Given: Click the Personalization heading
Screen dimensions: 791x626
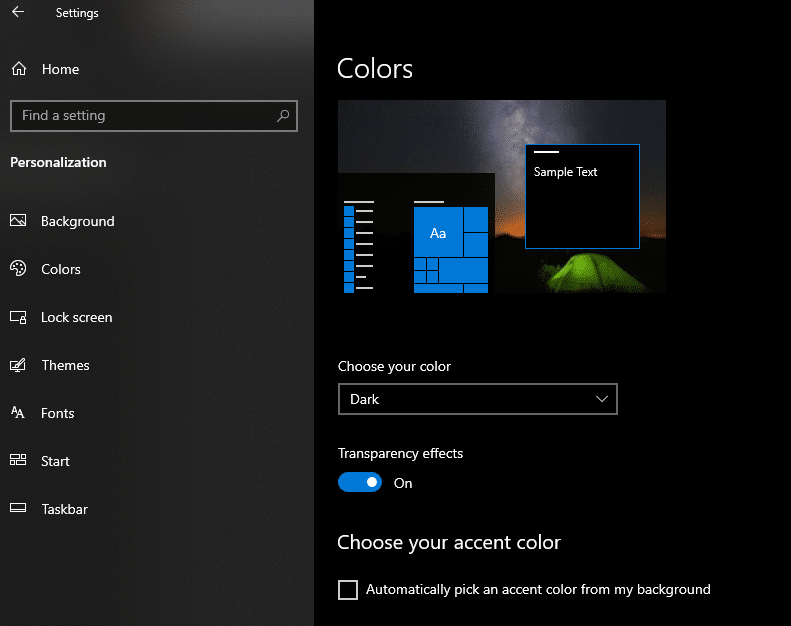Looking at the screenshot, I should [59, 162].
